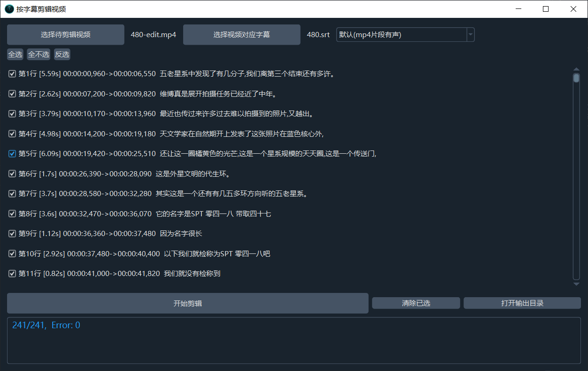Viewport: 588px width, 371px height.
Task: Start editing with 开始剪辑 button
Action: [187, 303]
